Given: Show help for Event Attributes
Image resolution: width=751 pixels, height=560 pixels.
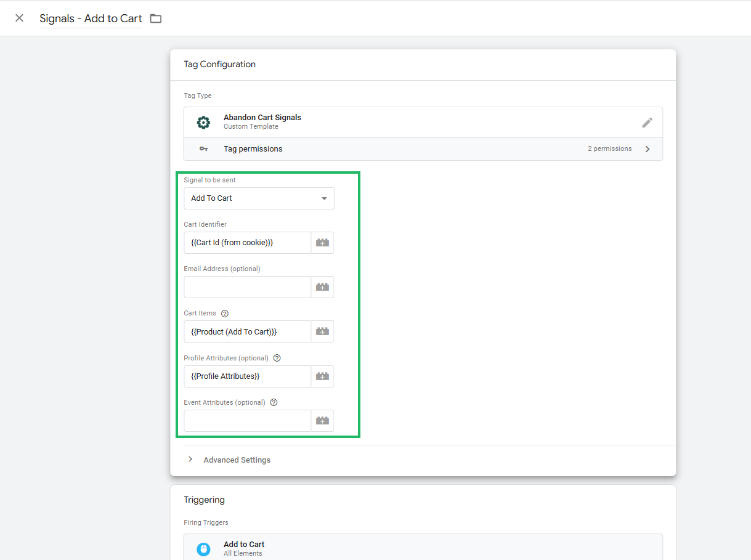Looking at the screenshot, I should coord(274,402).
